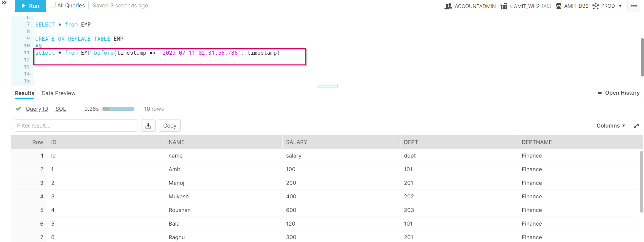This screenshot has width=644, height=242.
Task: Switch to the Data Preview tab
Action: click(x=58, y=93)
